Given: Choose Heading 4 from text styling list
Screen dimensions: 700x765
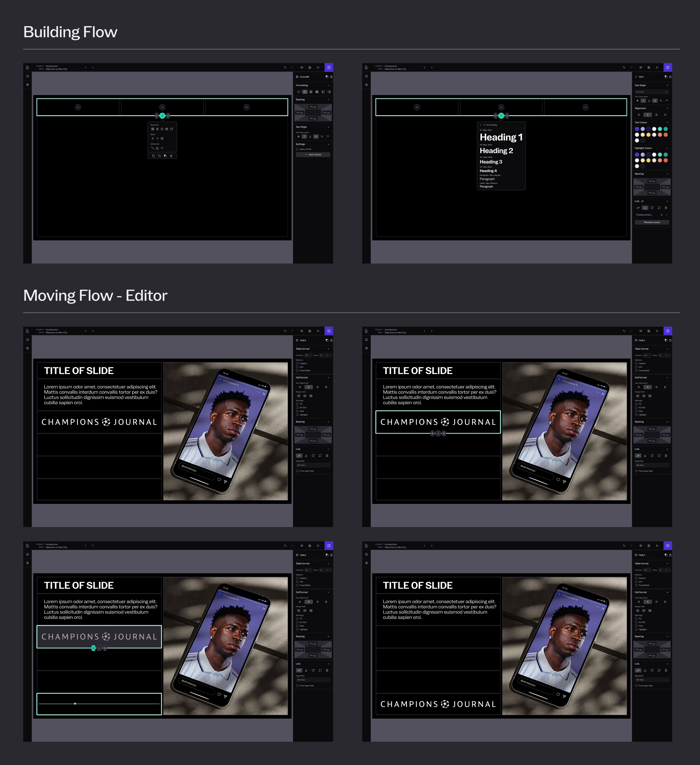Looking at the screenshot, I should coord(488,171).
